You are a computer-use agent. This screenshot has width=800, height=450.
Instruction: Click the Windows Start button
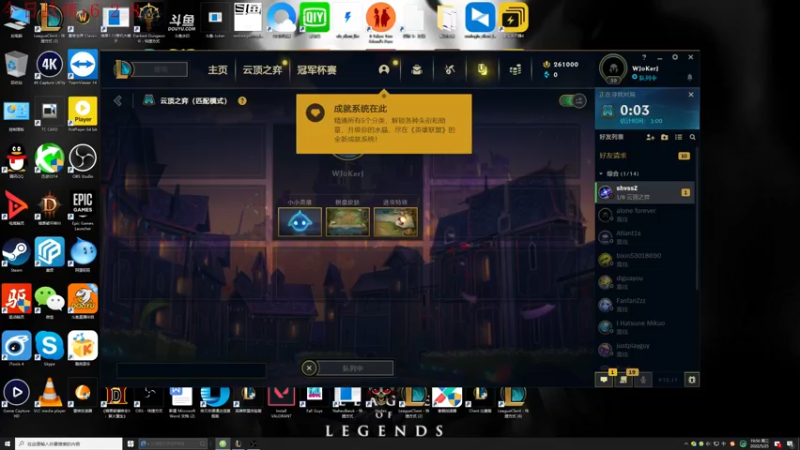(7, 443)
